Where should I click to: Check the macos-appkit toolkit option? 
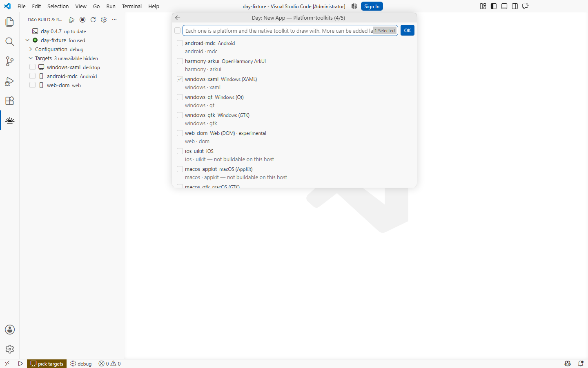pyautogui.click(x=180, y=169)
